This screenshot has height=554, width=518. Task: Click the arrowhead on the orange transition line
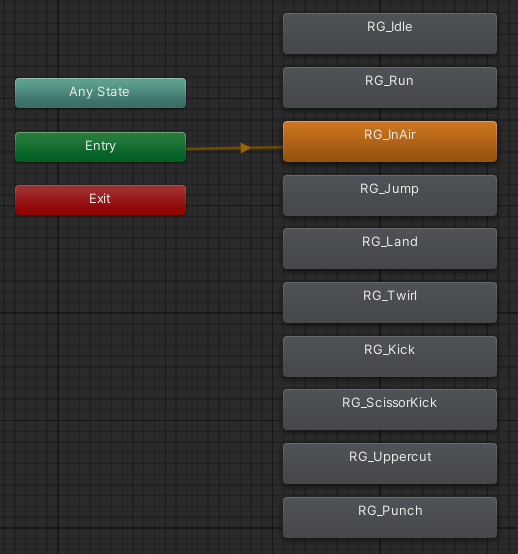point(245,148)
